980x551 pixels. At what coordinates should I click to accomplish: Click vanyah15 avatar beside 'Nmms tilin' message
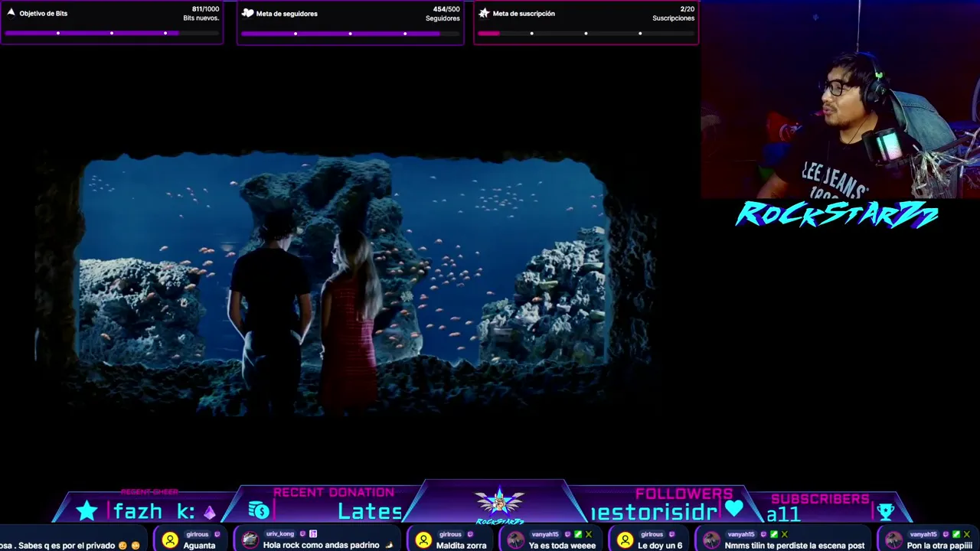711,540
